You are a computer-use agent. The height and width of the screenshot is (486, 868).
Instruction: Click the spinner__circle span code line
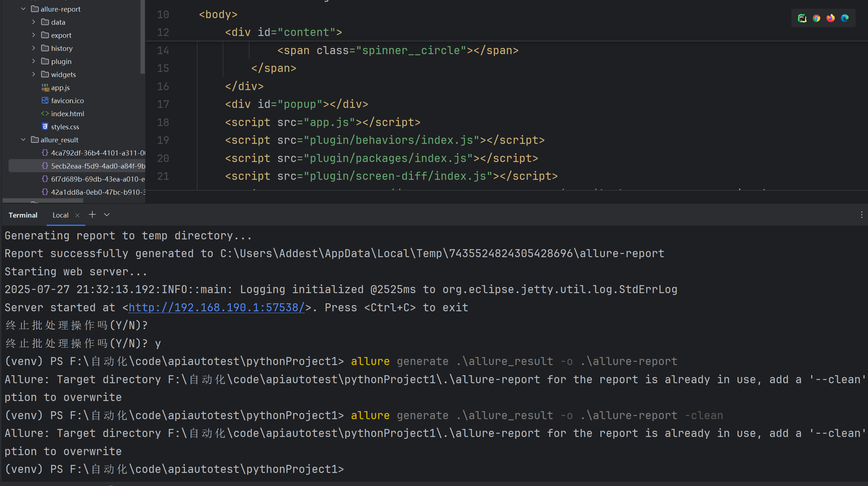click(398, 50)
